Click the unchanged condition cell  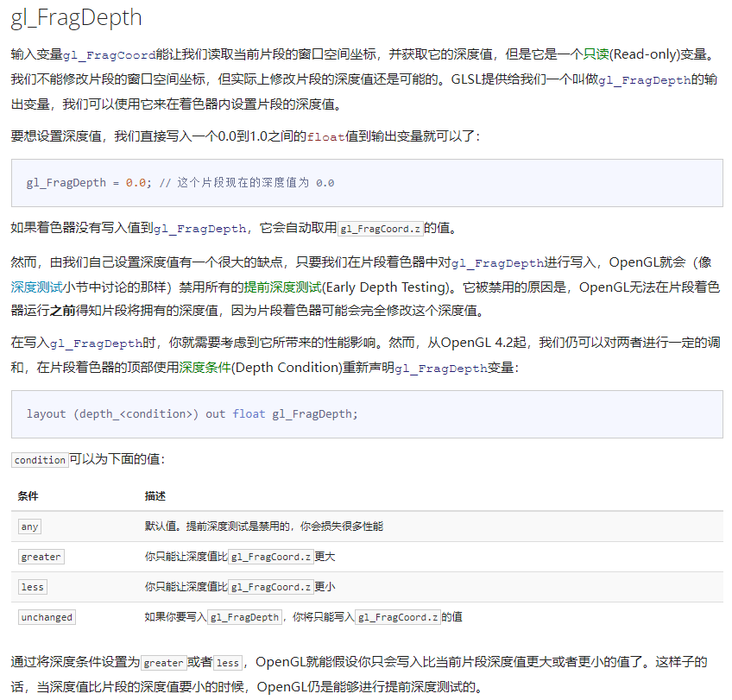[47, 616]
